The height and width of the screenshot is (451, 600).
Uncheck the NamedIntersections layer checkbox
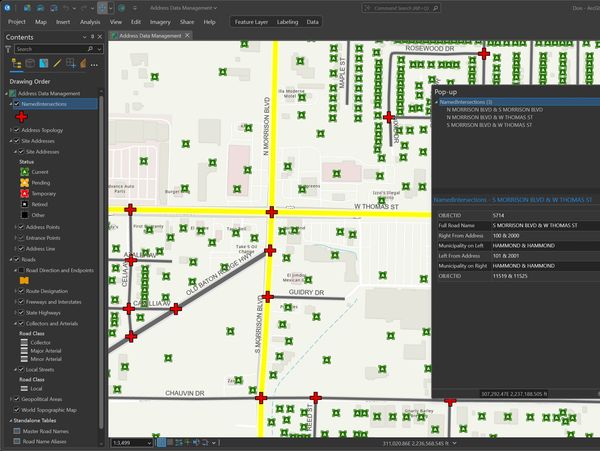pos(16,103)
